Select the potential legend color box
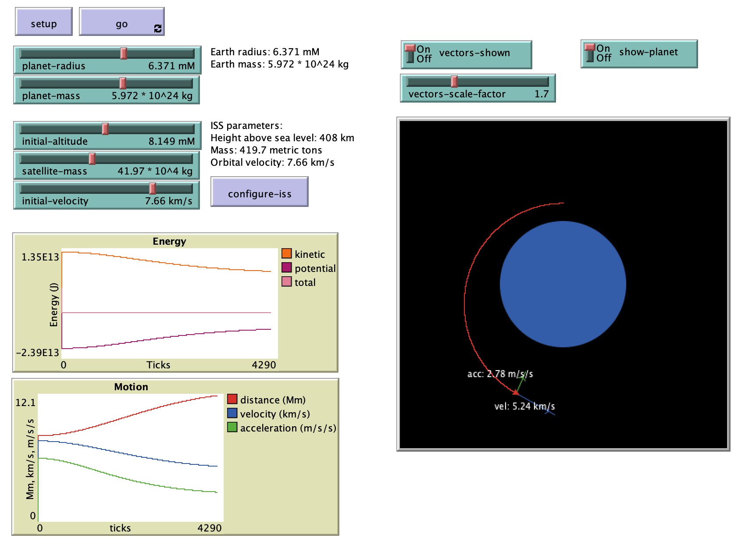This screenshot has height=542, width=756. coord(287,268)
